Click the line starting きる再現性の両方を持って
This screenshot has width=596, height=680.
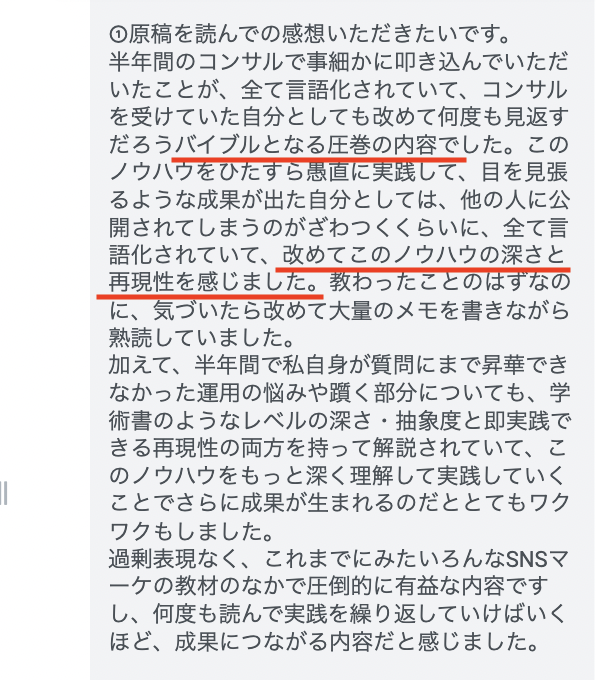(338, 448)
